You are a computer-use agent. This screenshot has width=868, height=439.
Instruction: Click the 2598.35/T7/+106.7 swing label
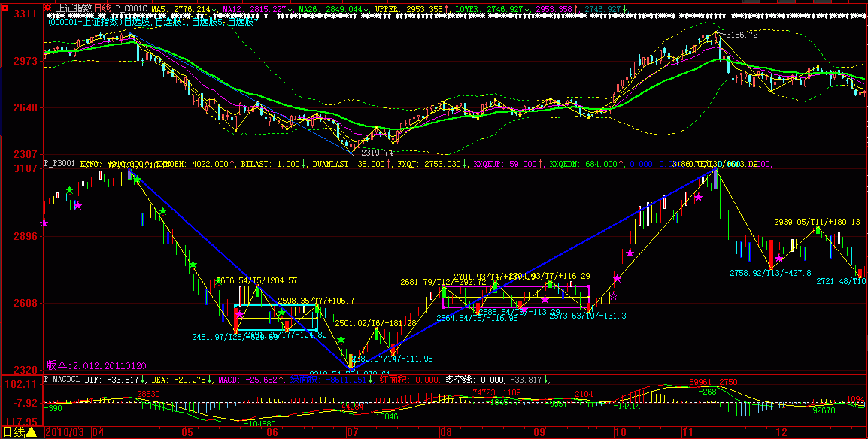pos(316,301)
